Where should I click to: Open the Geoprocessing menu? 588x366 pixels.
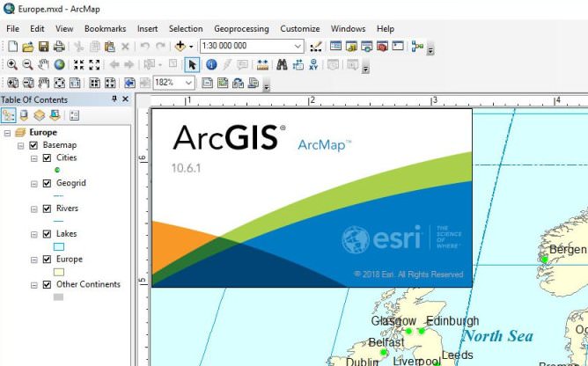(242, 28)
